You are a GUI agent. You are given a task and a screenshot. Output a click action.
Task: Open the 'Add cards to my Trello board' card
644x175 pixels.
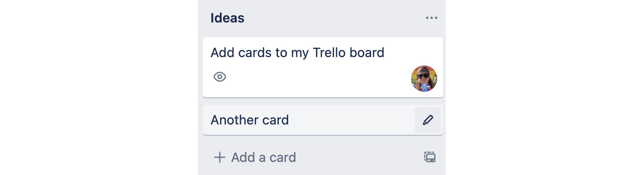[x=323, y=67]
